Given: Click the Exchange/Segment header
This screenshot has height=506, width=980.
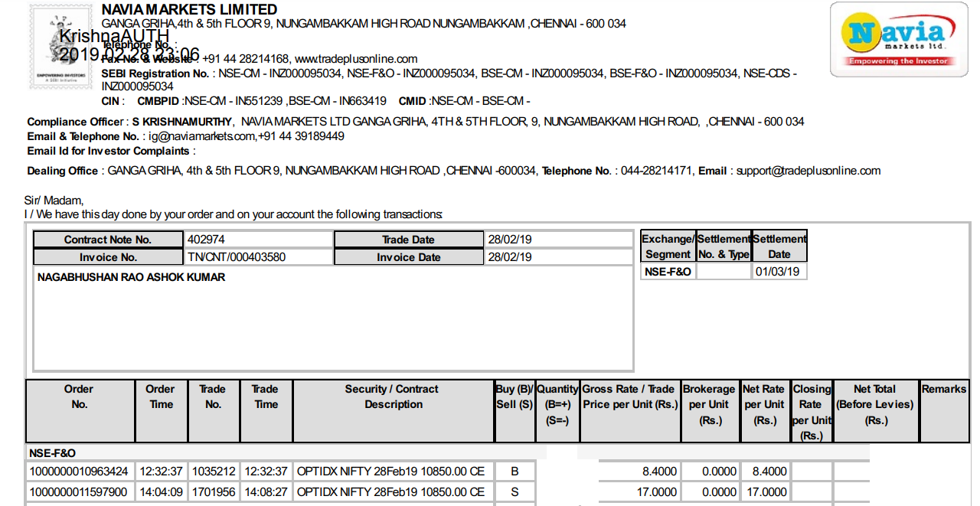Looking at the screenshot, I should (x=668, y=246).
